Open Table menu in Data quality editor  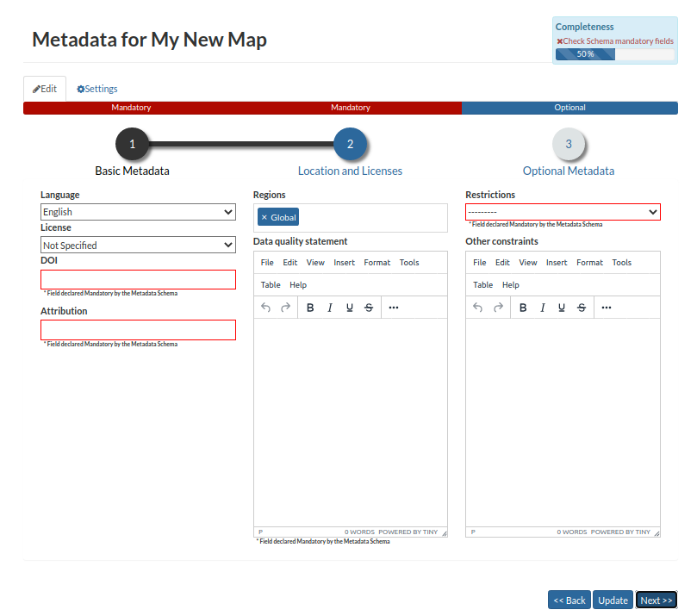[271, 284]
